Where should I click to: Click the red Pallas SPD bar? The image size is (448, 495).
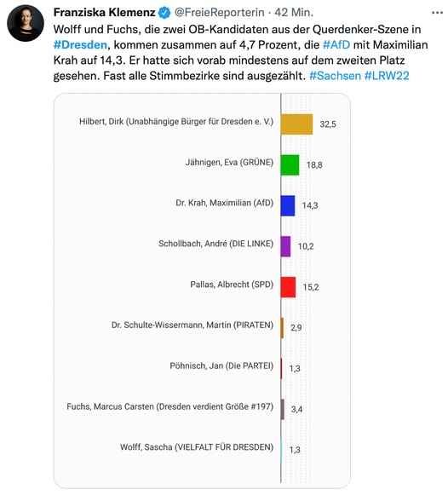289,287
